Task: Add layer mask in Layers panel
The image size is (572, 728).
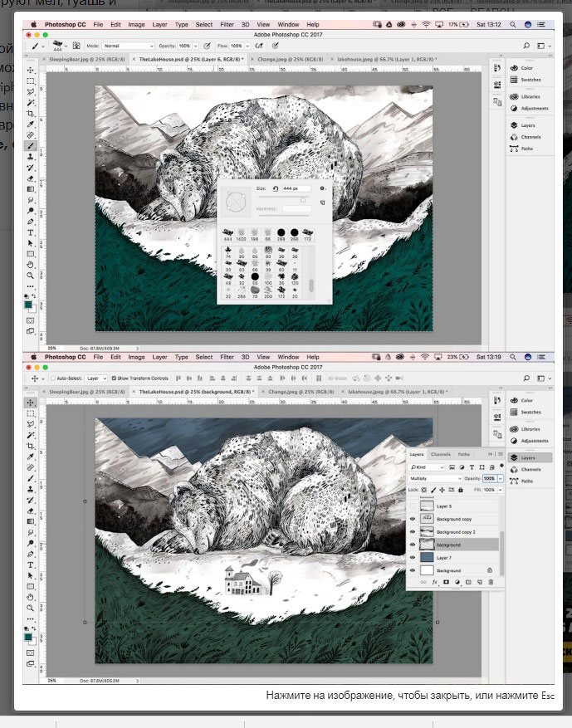Action: point(446,582)
